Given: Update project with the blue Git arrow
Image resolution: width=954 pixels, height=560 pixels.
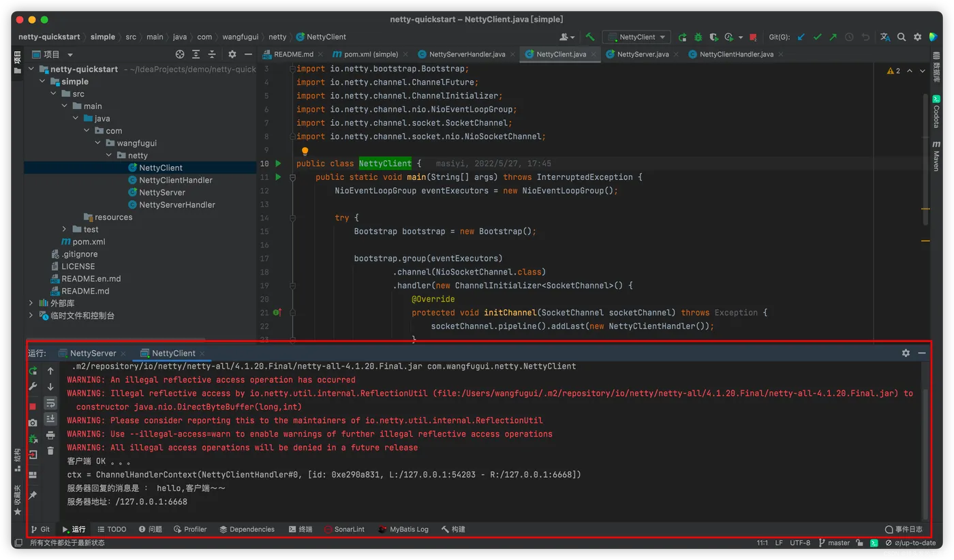Looking at the screenshot, I should click(801, 37).
